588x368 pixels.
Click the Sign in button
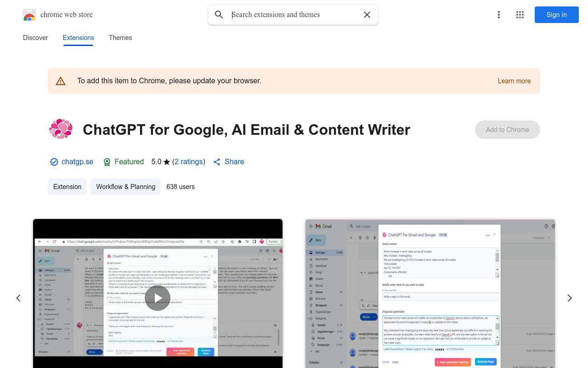point(556,15)
